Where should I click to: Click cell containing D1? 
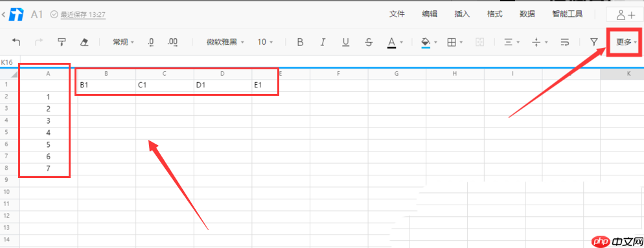pos(223,85)
